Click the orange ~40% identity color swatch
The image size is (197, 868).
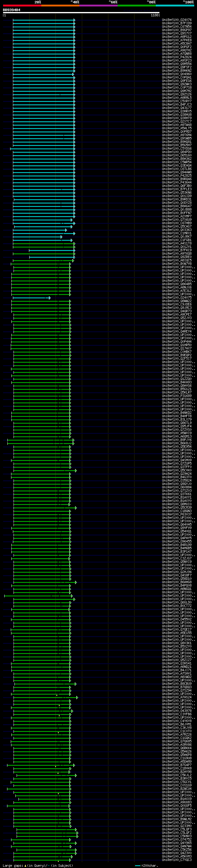click(x=60, y=6)
